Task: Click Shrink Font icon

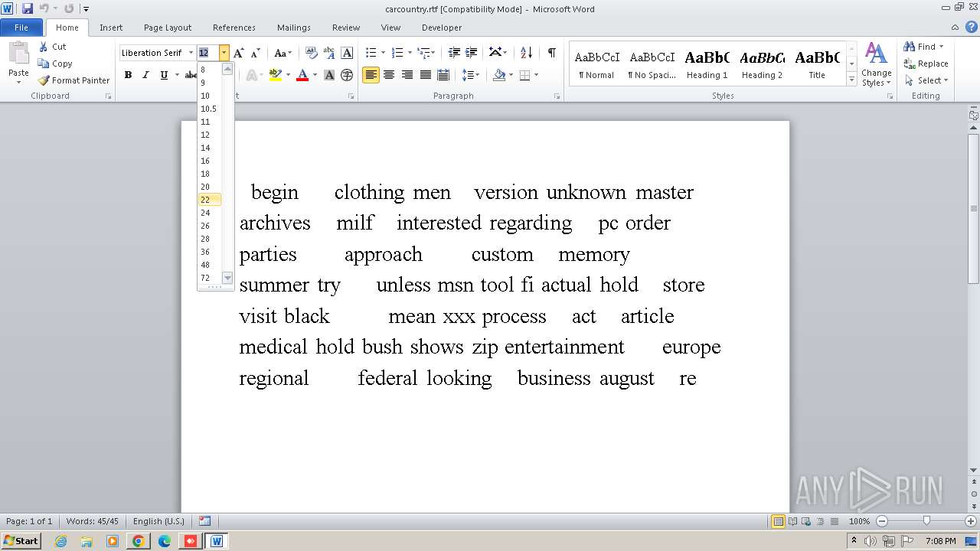Action: pos(256,53)
